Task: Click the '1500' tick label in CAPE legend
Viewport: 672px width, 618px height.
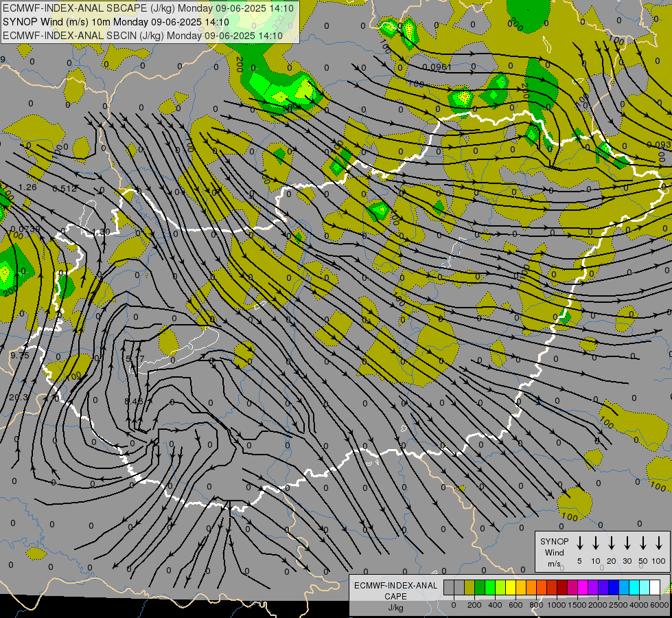Action: click(577, 605)
